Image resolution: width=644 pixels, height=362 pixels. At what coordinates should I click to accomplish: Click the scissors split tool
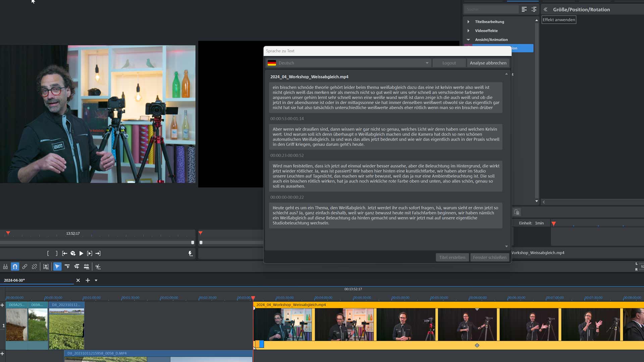(x=98, y=266)
